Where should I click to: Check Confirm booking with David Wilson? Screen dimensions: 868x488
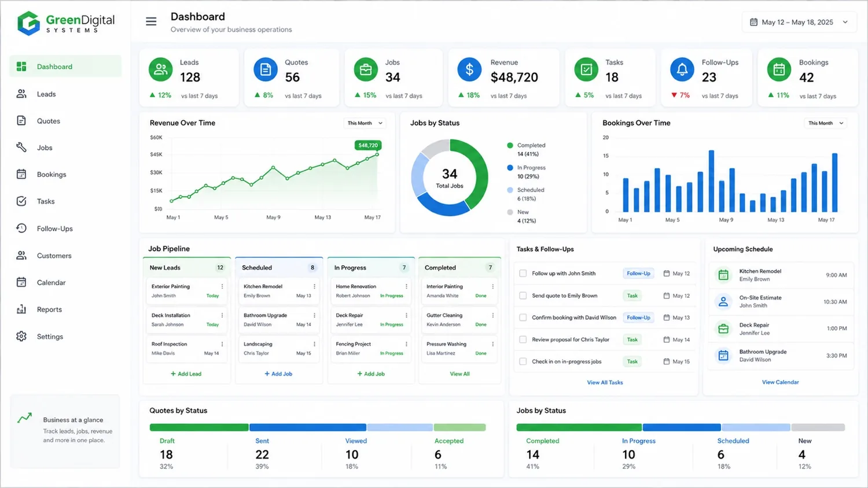(x=523, y=317)
